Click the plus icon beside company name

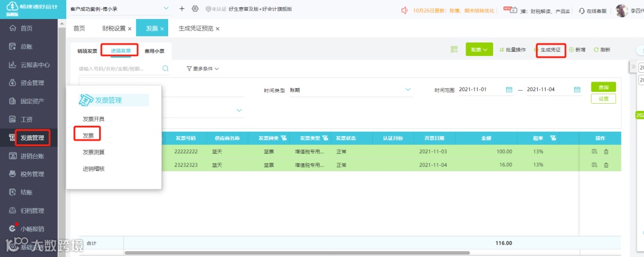(x=182, y=8)
